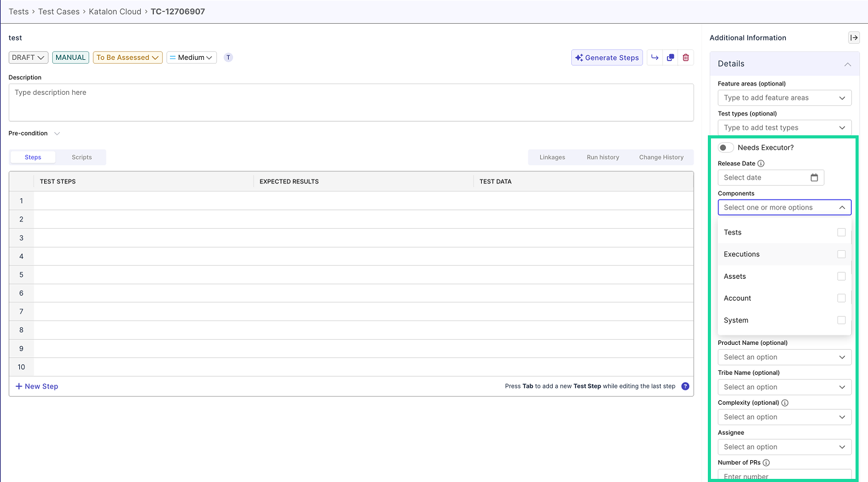
Task: Navigate to Test Cases breadcrumb link
Action: click(x=59, y=11)
